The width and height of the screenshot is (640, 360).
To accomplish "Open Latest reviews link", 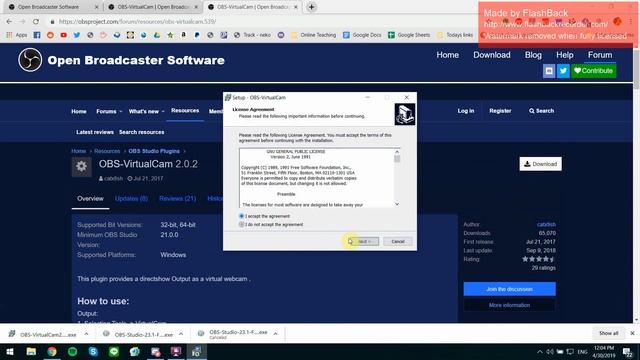I will coord(95,132).
